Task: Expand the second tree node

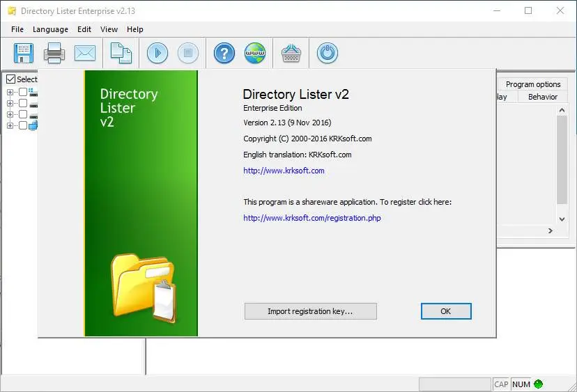Action: 10,103
